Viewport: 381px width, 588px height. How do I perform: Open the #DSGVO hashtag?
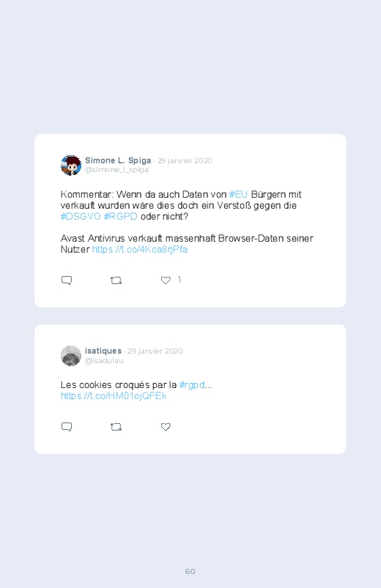click(x=81, y=216)
